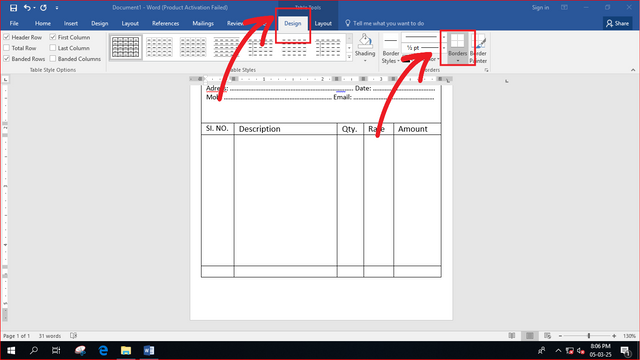Click the Qty. header cell
The image size is (640, 360).
[350, 129]
